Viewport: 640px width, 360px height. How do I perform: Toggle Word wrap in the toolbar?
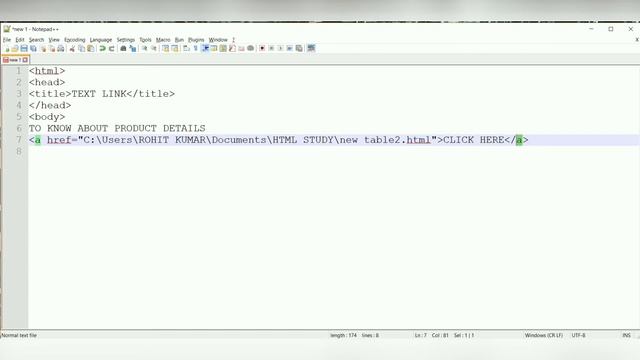pyautogui.click(x=186, y=48)
